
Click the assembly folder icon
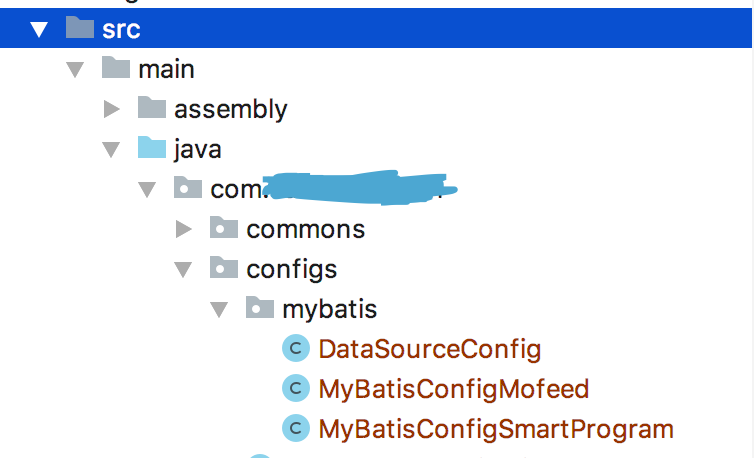(x=152, y=108)
